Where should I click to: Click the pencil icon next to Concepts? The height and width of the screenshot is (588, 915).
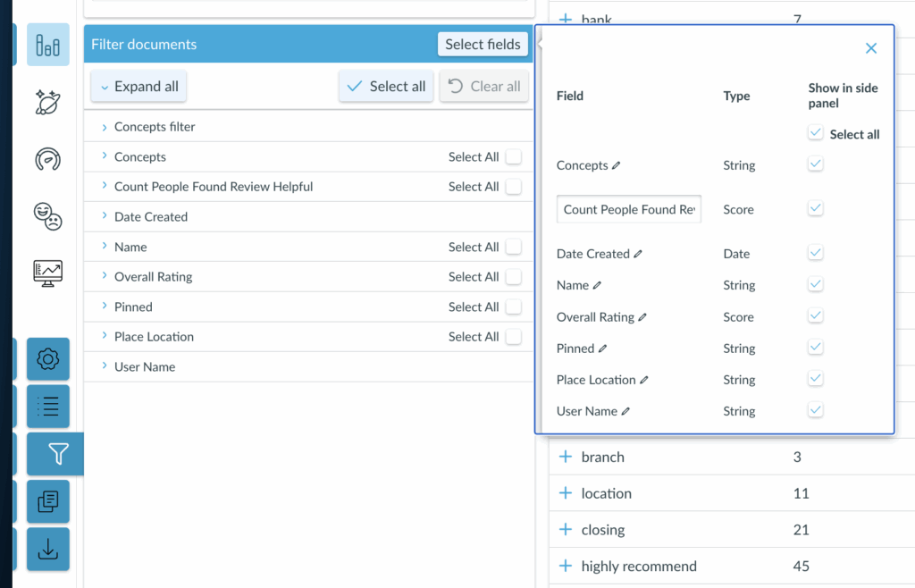617,165
